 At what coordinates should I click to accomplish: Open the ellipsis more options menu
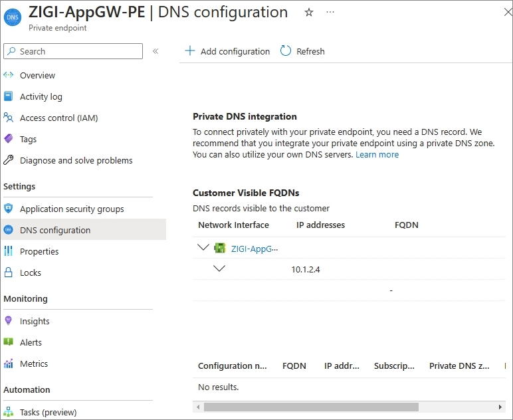[x=330, y=12]
